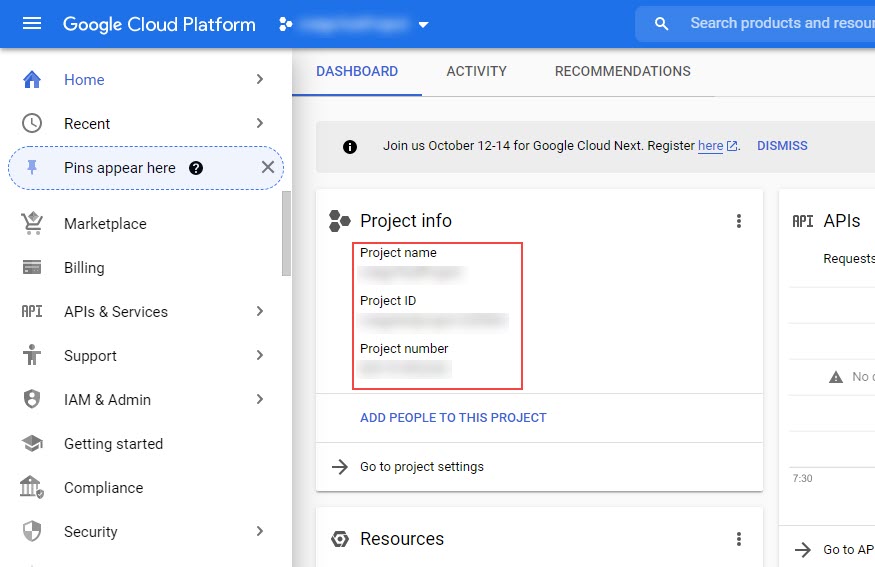Click the search magnifier icon
This screenshot has width=875, height=567.
pos(661,23)
